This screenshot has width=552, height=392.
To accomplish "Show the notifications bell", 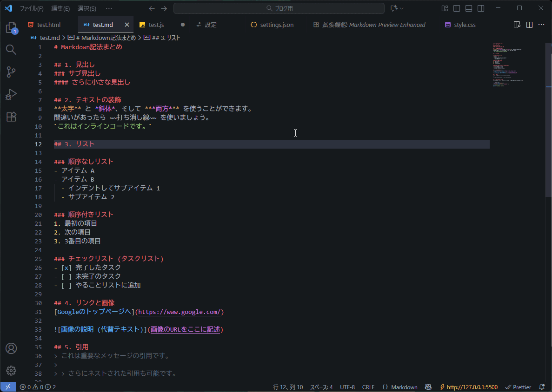I will 541,386.
